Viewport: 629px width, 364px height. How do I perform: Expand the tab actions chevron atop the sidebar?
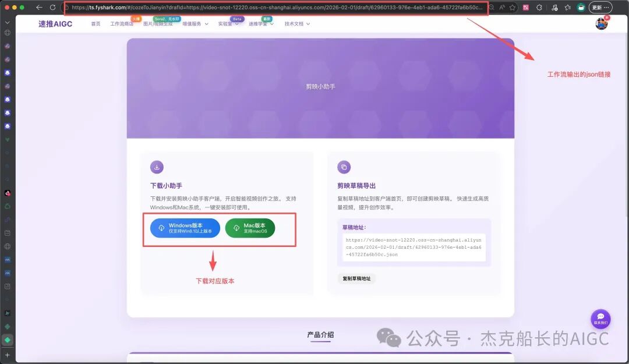pos(7,23)
